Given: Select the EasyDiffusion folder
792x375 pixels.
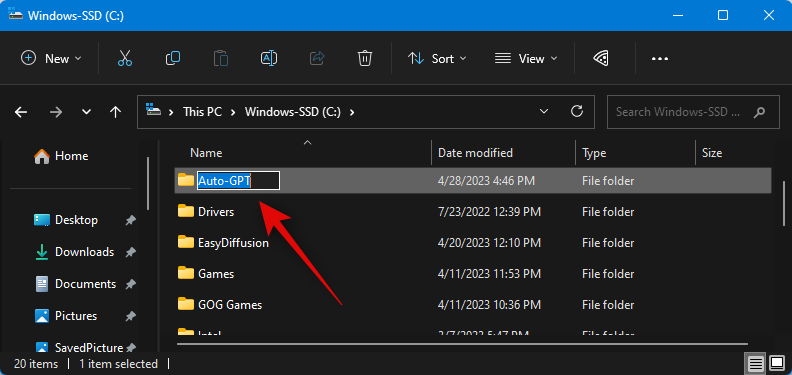Looking at the screenshot, I should coord(233,243).
